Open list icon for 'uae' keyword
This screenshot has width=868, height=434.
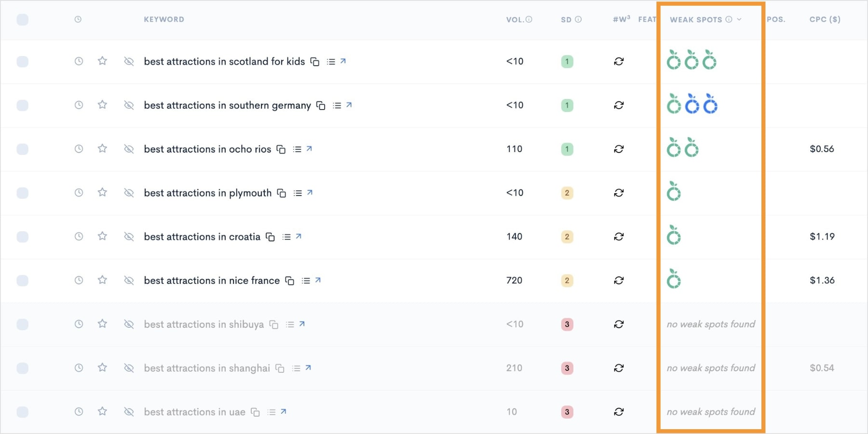[271, 412]
